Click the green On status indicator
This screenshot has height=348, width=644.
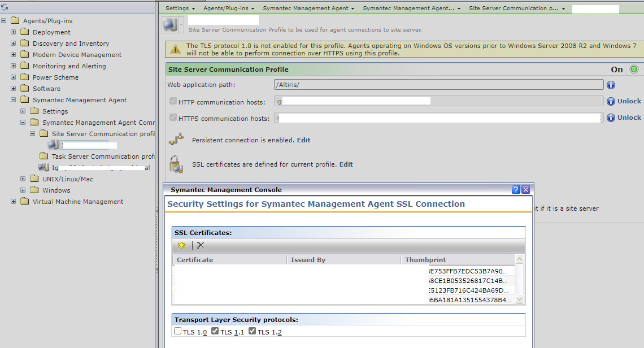coord(634,69)
